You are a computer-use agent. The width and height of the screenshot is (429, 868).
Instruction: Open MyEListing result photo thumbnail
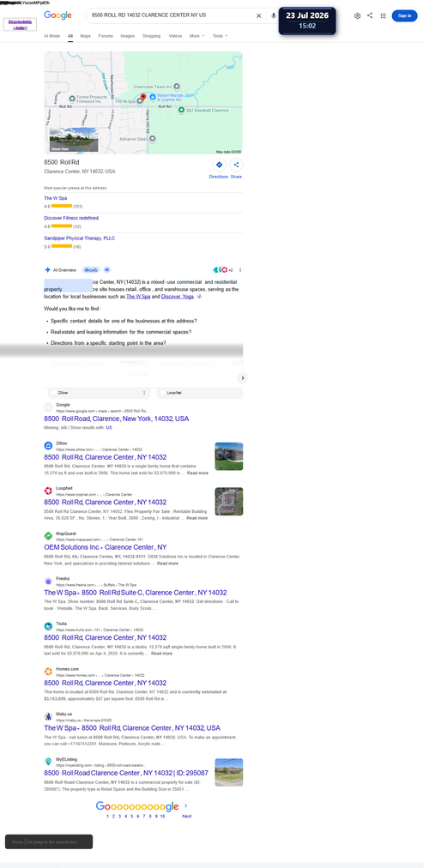point(228,772)
